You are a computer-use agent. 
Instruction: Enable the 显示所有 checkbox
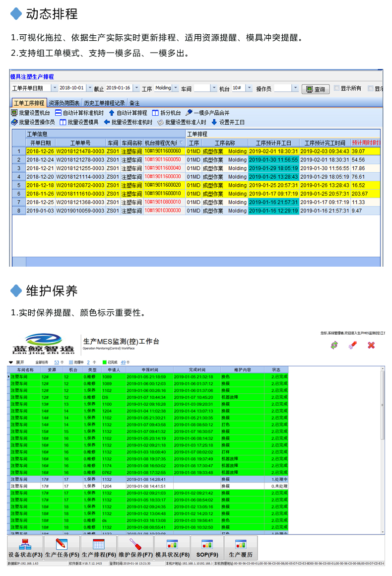(336, 88)
